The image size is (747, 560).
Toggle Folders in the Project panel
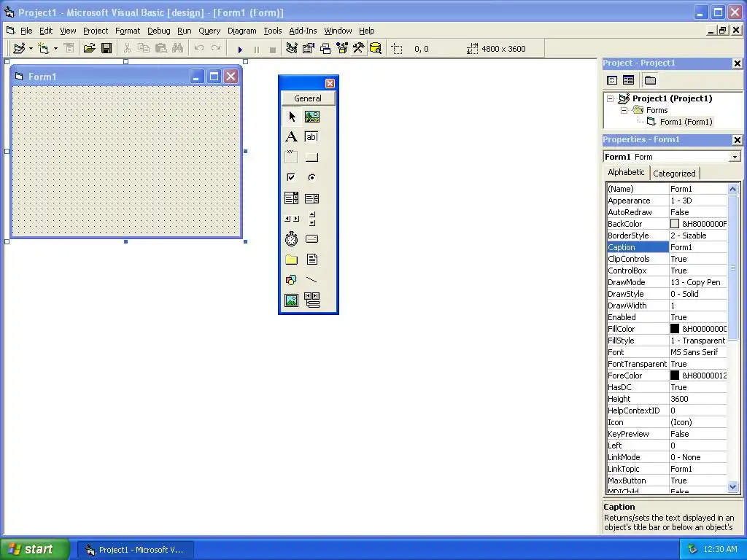pyautogui.click(x=650, y=80)
